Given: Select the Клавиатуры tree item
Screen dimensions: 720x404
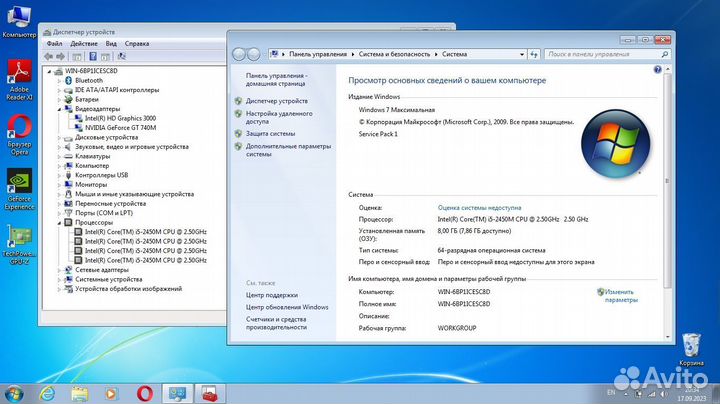Looking at the screenshot, I should tap(92, 157).
